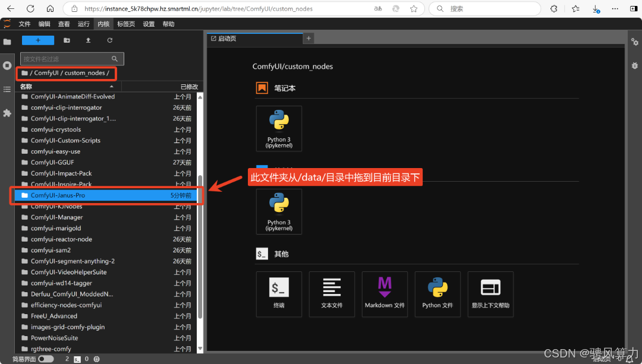Go to the browser home page icon
Viewport: 642px width, 364px height.
(50, 8)
